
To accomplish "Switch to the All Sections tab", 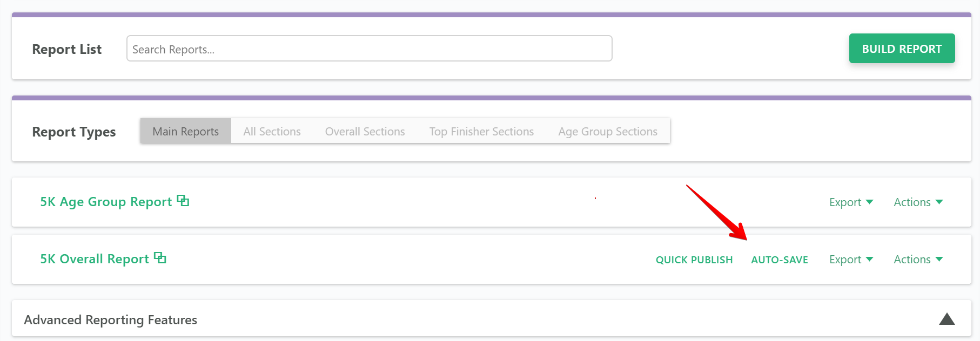I will point(272,131).
